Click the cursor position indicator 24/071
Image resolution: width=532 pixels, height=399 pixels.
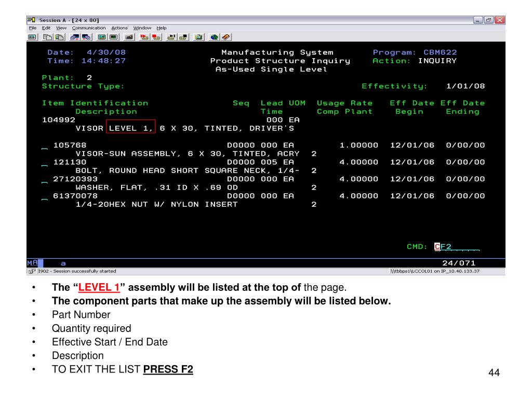coord(459,263)
